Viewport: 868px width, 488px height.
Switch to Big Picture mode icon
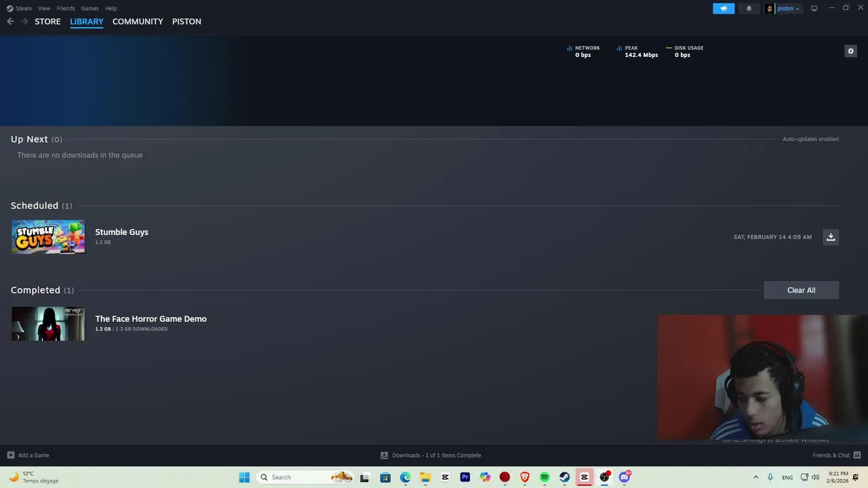pos(814,8)
